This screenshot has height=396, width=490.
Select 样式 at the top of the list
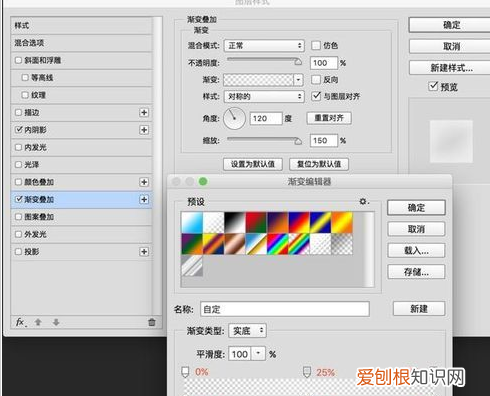[82, 25]
